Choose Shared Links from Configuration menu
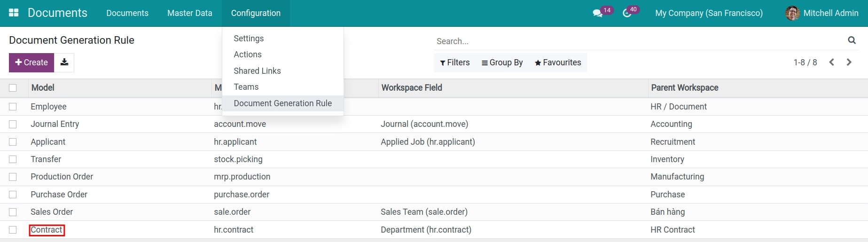 (x=257, y=71)
